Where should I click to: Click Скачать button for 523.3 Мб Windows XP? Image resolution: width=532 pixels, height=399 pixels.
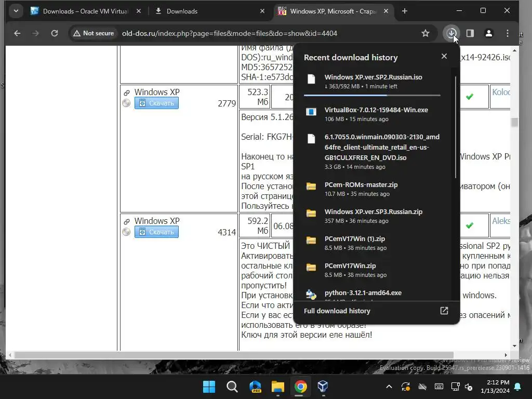(156, 103)
